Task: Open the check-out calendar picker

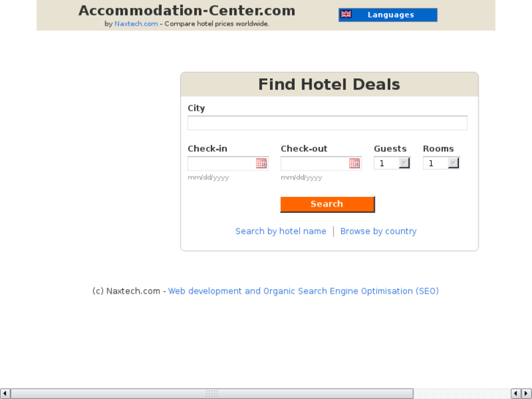Action: click(354, 163)
